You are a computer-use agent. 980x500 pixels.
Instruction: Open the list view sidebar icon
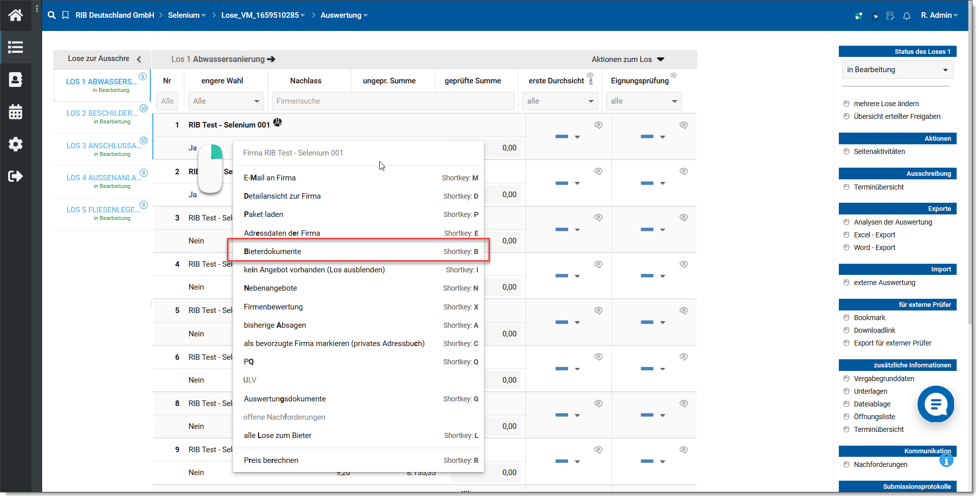[x=15, y=47]
